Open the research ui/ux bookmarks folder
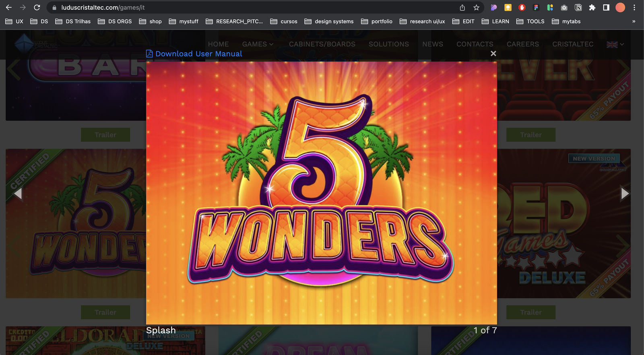This screenshot has height=355, width=644. tap(422, 21)
